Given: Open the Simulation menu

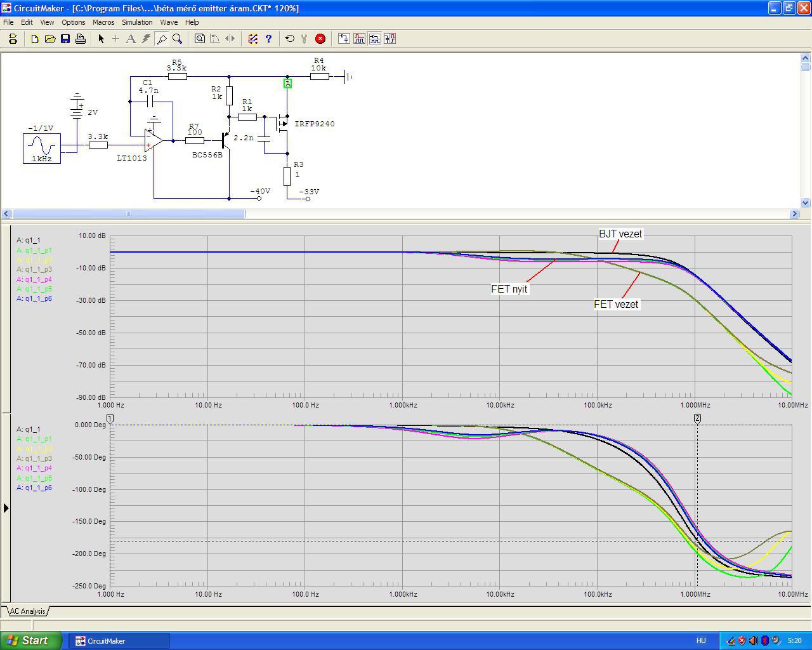Looking at the screenshot, I should [x=137, y=22].
